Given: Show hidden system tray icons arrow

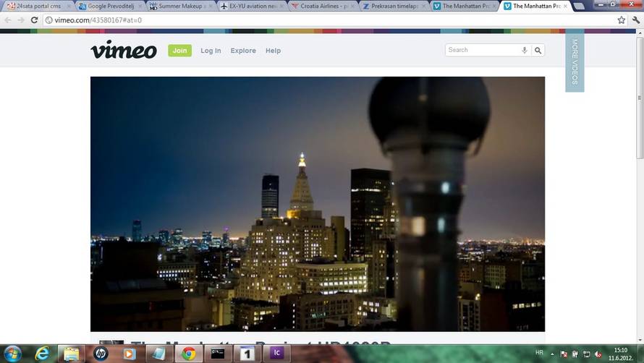Looking at the screenshot, I should click(x=552, y=354).
